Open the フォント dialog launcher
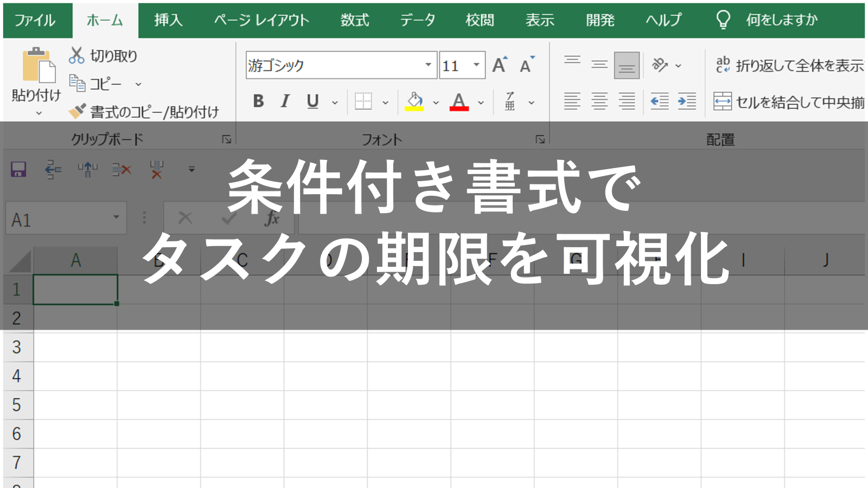 click(540, 139)
